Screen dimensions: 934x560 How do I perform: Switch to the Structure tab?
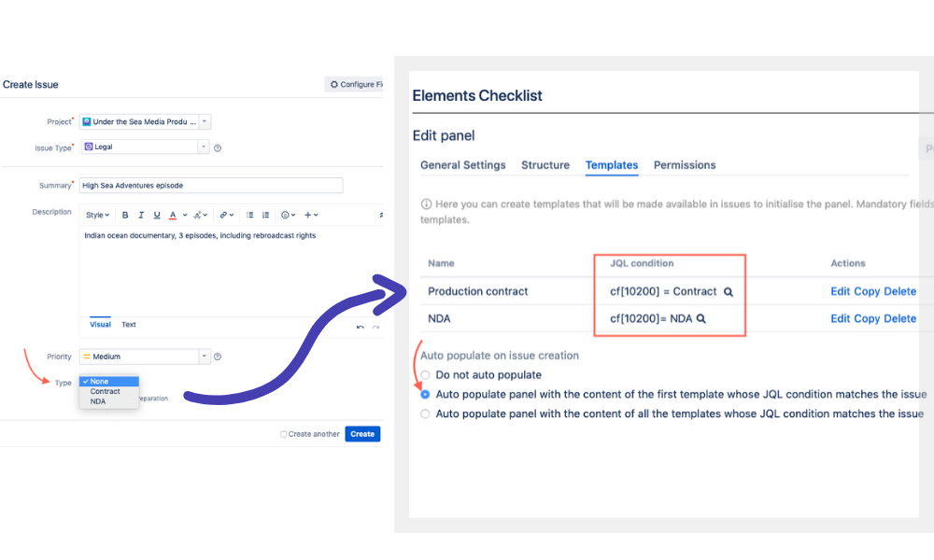(x=545, y=165)
